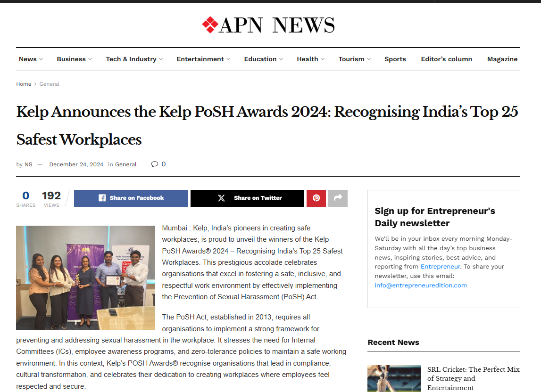Open the Business menu item
The width and height of the screenshot is (541, 392).
[71, 59]
